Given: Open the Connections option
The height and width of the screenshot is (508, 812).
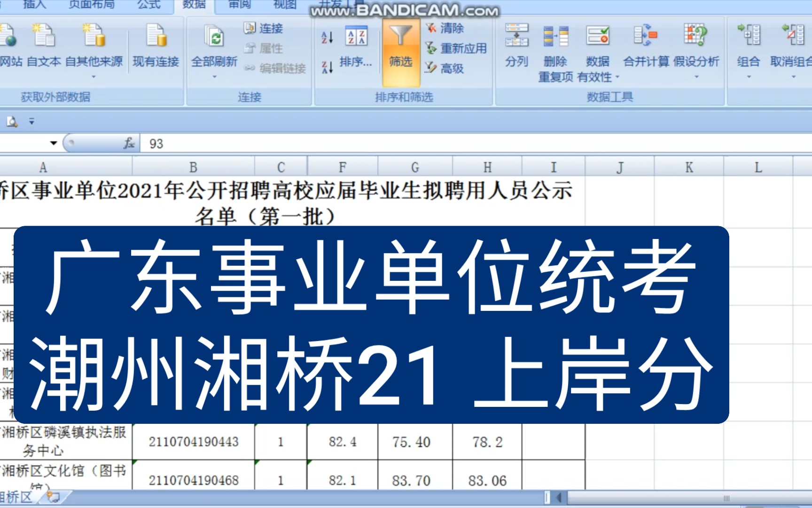Looking at the screenshot, I should pyautogui.click(x=264, y=28).
